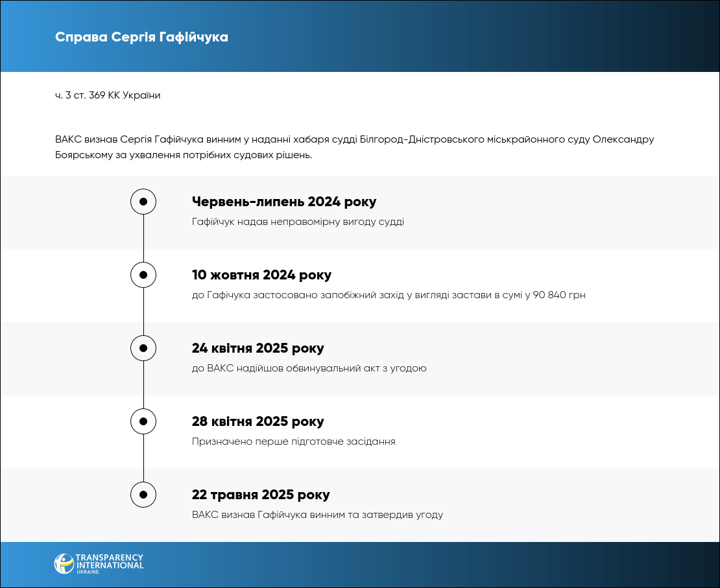Click the timeline marker for Червень-липень 2024
Image resolution: width=720 pixels, height=588 pixels.
pos(143,202)
